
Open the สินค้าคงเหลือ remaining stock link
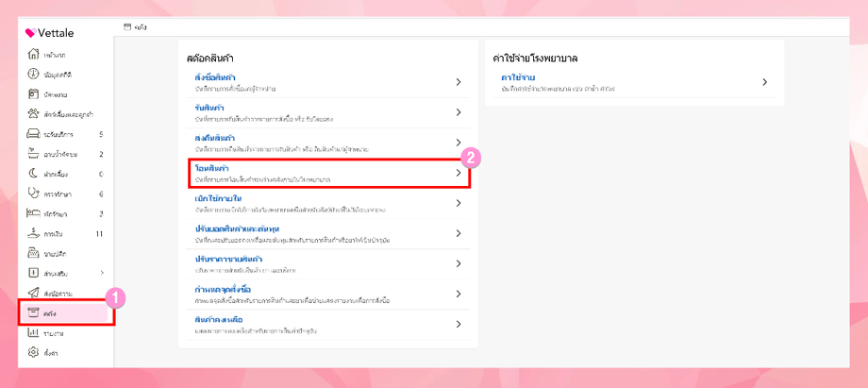219,319
